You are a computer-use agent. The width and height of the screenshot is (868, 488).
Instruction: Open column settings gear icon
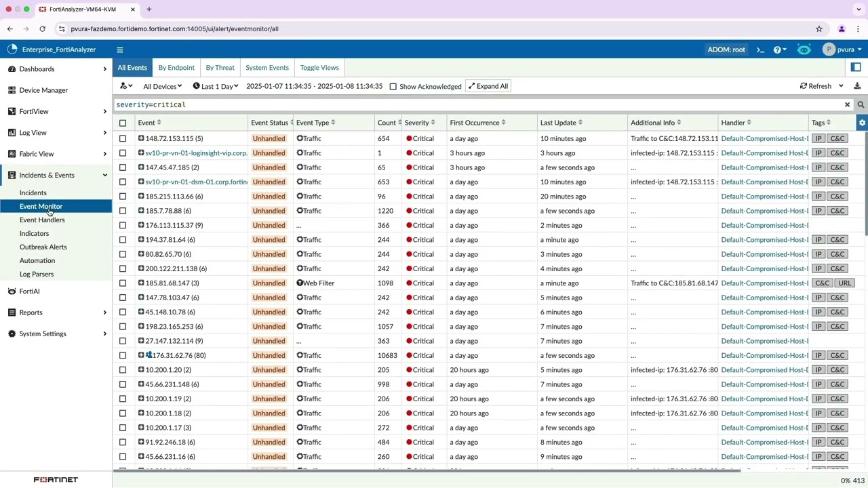click(862, 123)
